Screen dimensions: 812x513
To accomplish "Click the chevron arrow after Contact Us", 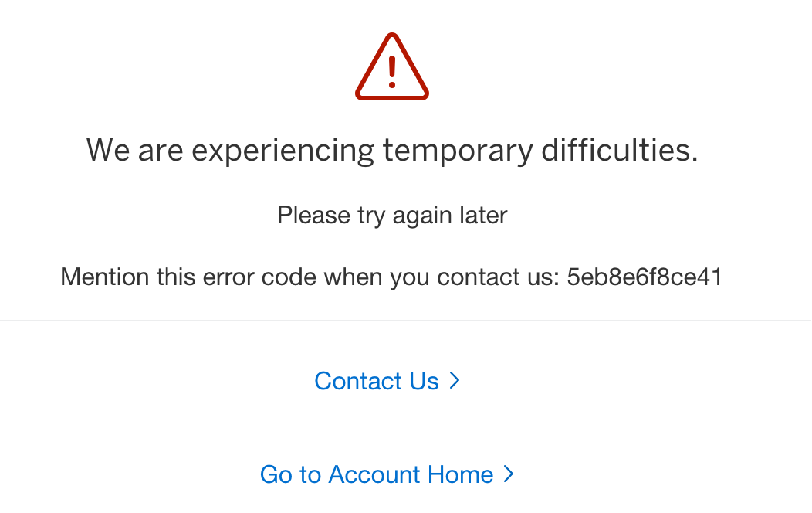I will tap(455, 380).
